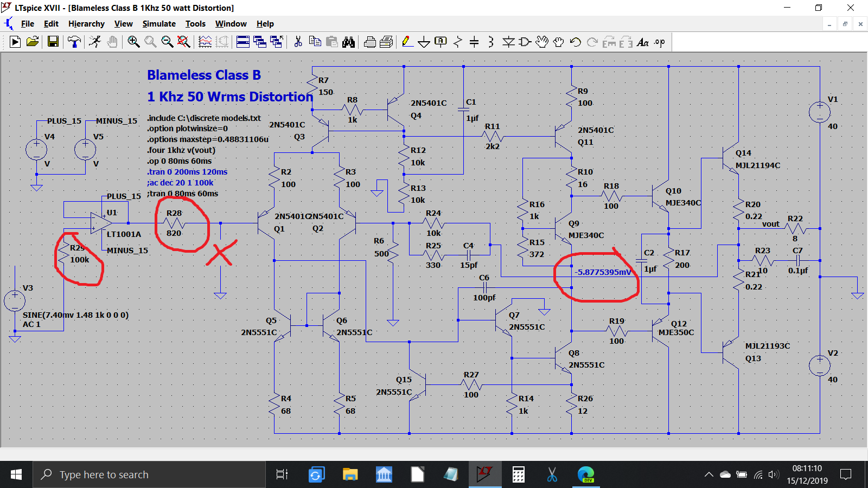Print with the second printer icon
The width and height of the screenshot is (868, 488).
tap(387, 42)
